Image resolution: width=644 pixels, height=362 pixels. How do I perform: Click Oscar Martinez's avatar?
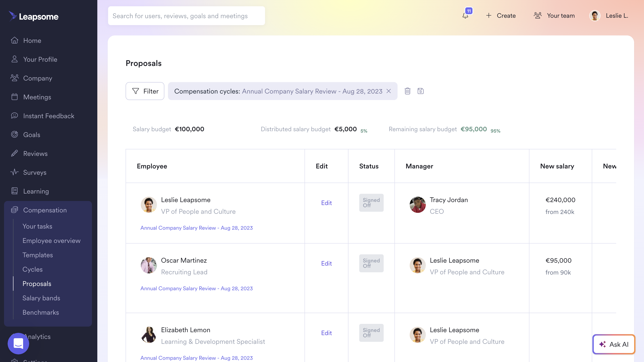[x=149, y=265]
